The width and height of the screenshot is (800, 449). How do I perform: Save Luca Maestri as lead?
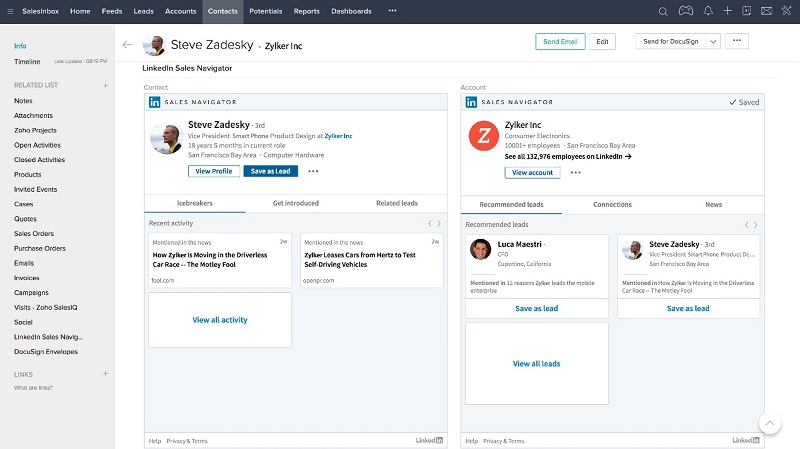click(536, 308)
